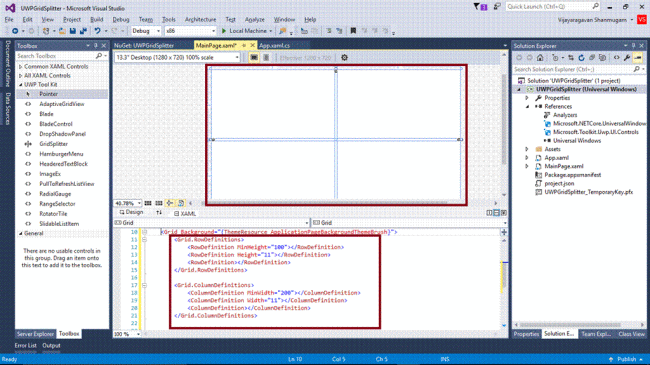Screen dimensions: 650x365
Task: Select HamburgerMenu control in Toolbox
Action: click(61, 154)
